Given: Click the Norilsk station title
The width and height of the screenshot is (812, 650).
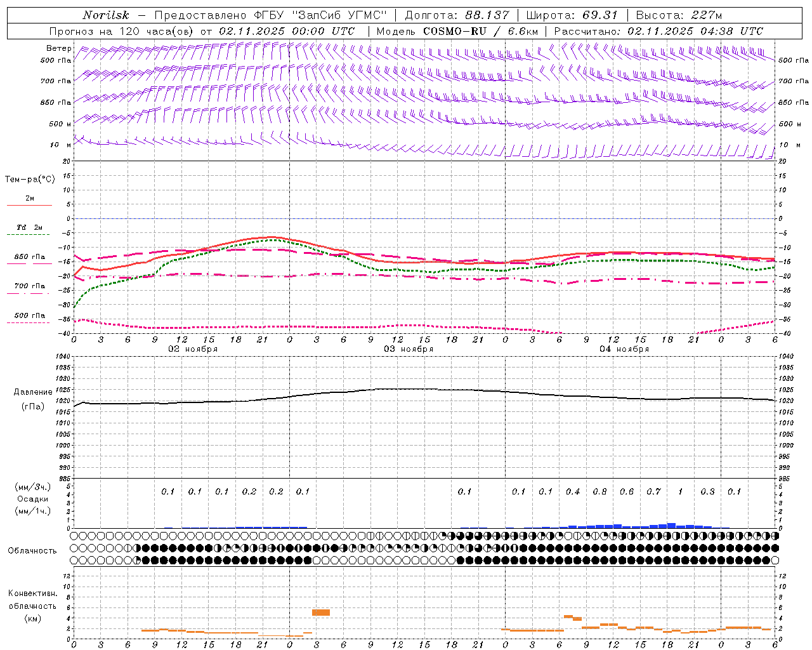Looking at the screenshot, I should [x=106, y=15].
